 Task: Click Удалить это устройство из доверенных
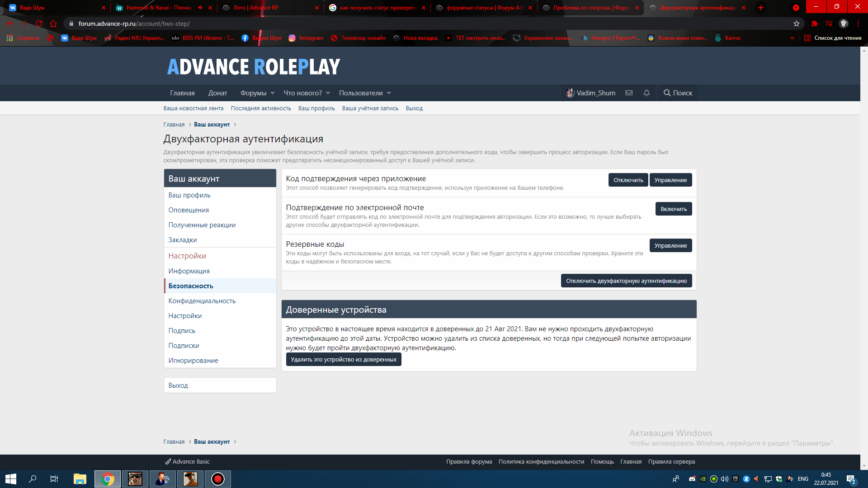[x=344, y=359]
